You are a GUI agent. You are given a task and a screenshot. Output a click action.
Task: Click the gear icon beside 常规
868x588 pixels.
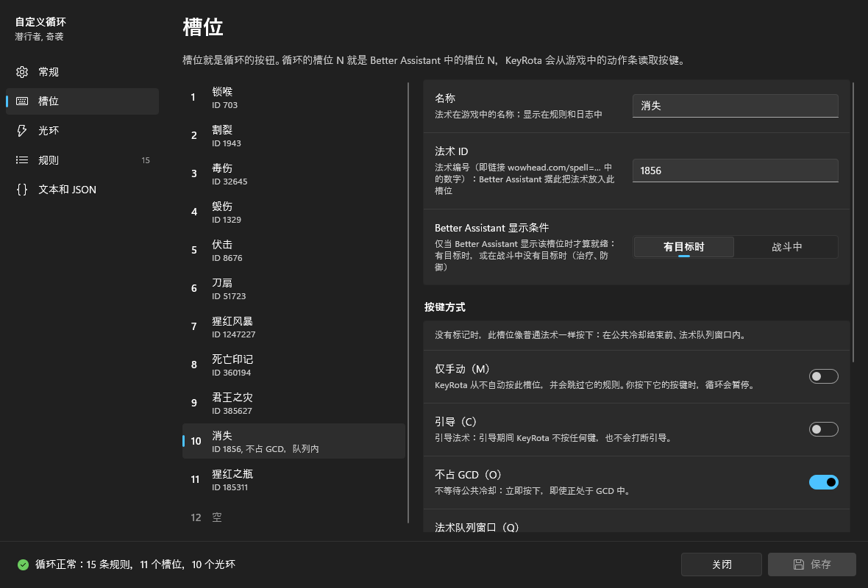[x=22, y=72]
